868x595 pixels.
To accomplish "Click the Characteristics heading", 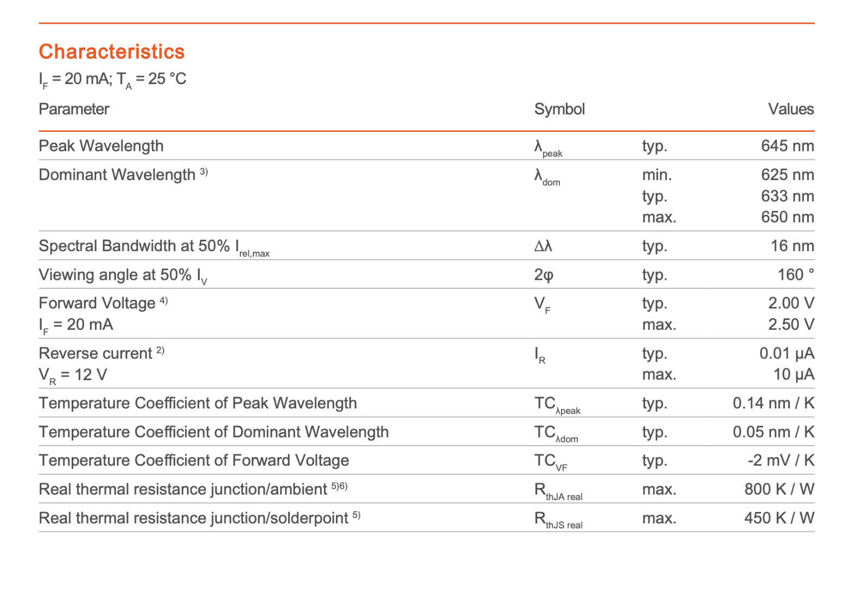I will (x=112, y=52).
